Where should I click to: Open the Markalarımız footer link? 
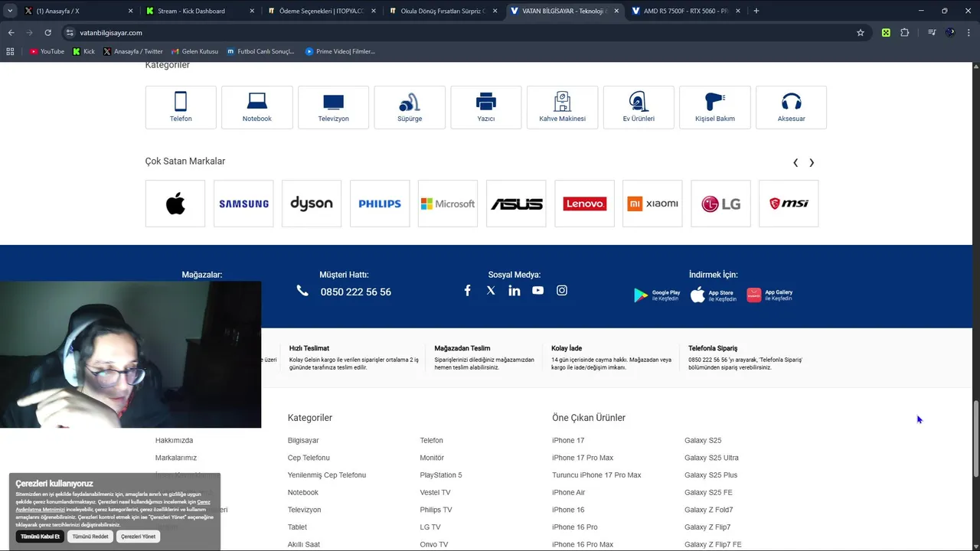(x=176, y=458)
